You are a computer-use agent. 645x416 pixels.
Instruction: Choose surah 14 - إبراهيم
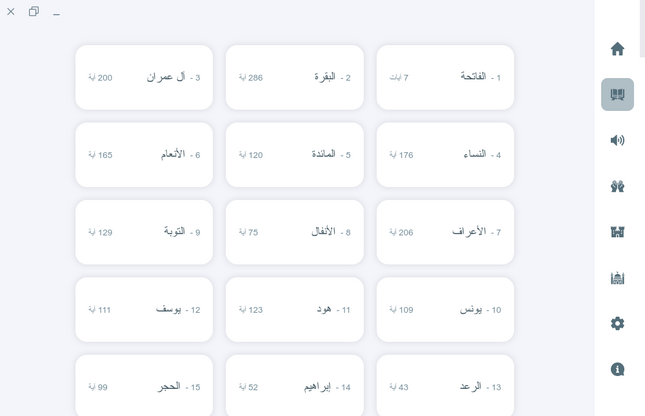(294, 386)
